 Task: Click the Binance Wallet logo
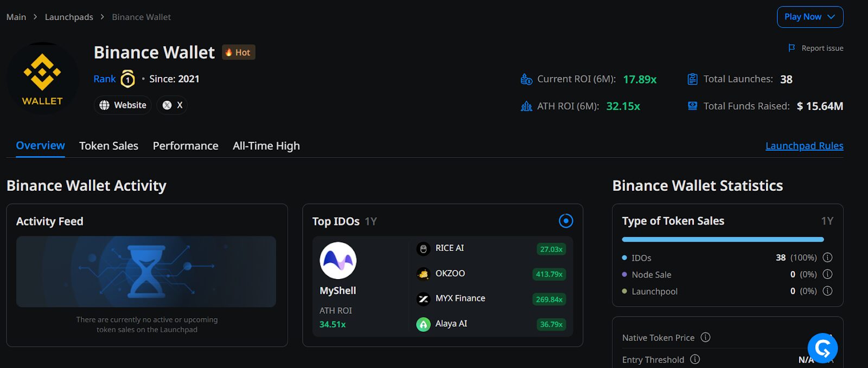click(x=42, y=79)
